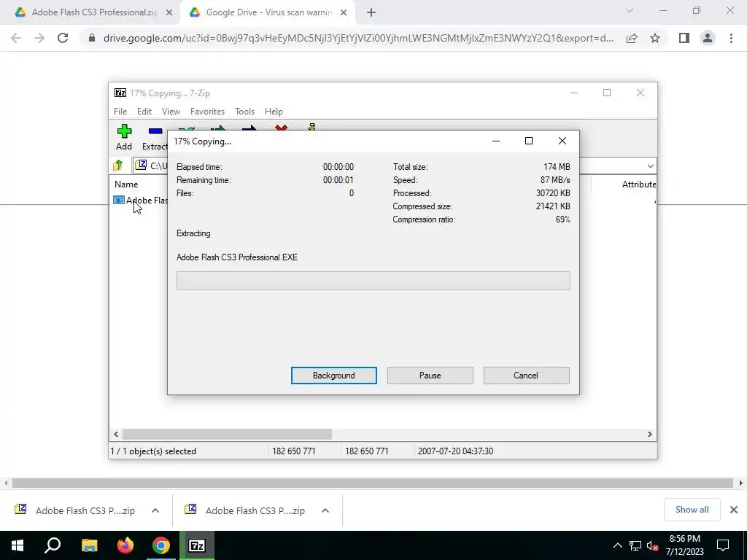Switch to the Google Drive virus scan tab
The image size is (747, 560).
(269, 12)
